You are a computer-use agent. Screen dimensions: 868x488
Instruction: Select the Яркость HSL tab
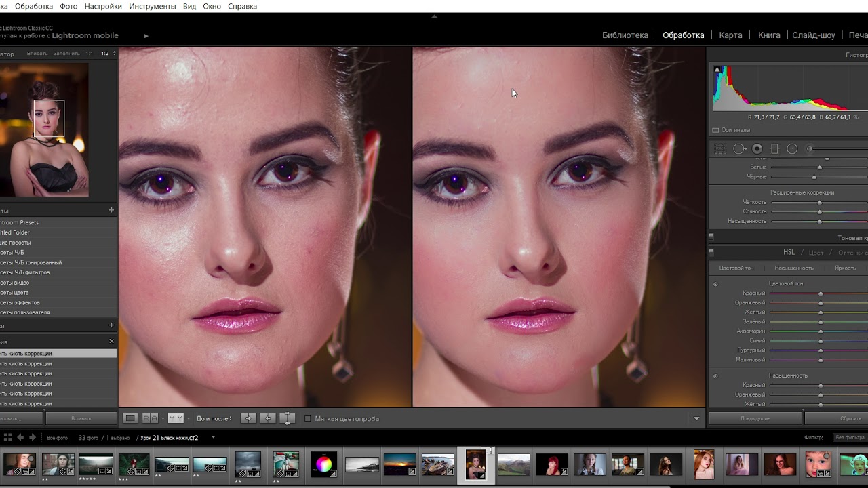(x=845, y=268)
